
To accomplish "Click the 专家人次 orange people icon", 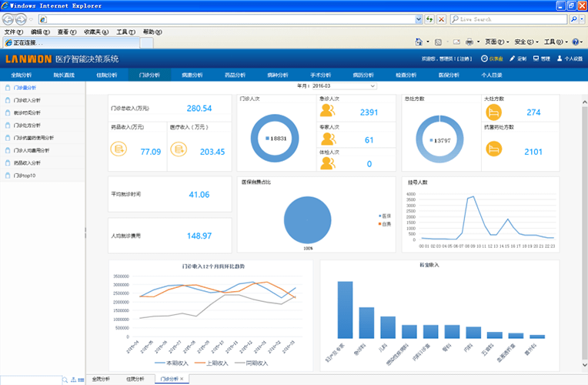I will tap(328, 139).
